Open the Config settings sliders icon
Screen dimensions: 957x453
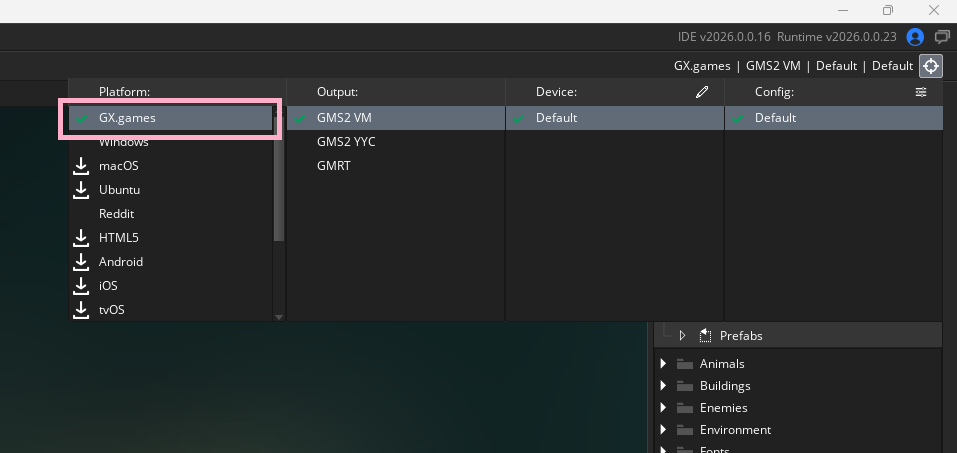921,92
